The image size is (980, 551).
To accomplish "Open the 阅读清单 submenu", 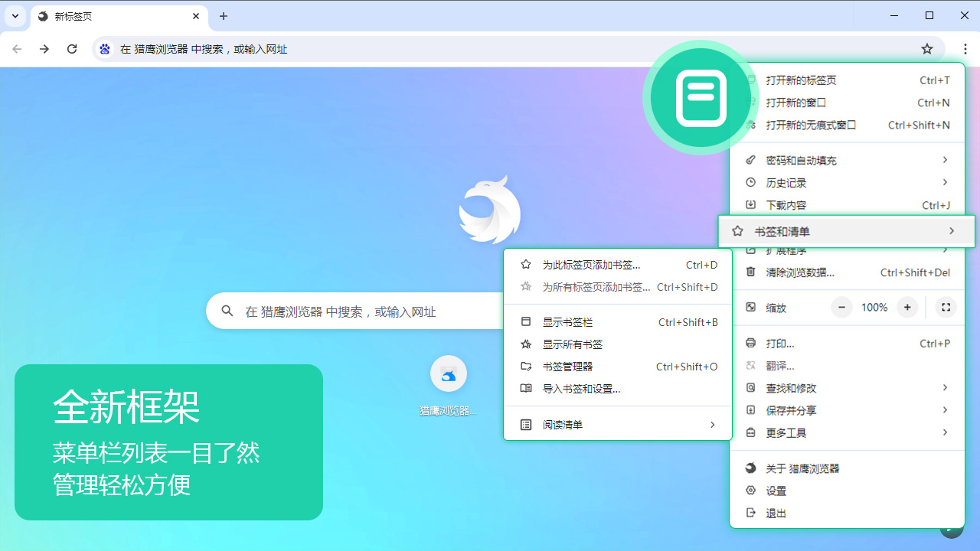I will click(x=564, y=424).
